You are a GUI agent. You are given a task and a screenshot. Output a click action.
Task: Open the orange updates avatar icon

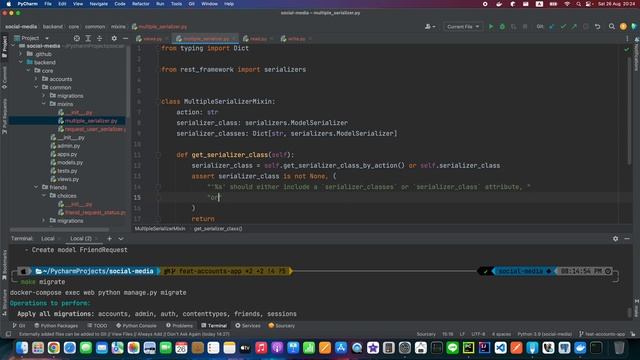coord(623,27)
